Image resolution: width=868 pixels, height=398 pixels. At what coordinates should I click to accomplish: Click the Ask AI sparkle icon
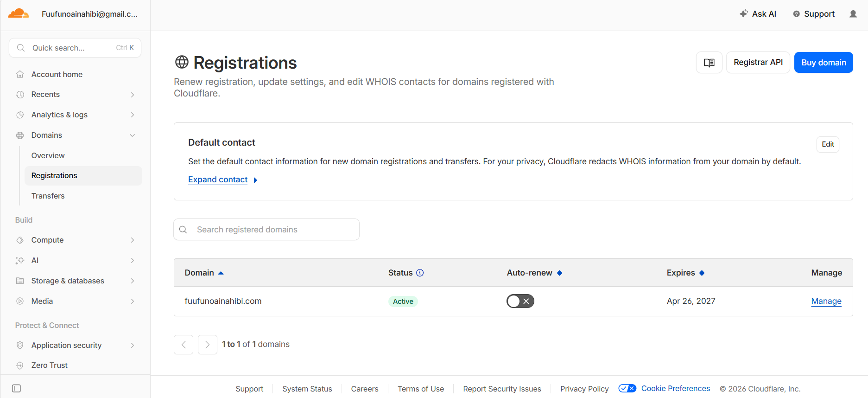(x=744, y=14)
